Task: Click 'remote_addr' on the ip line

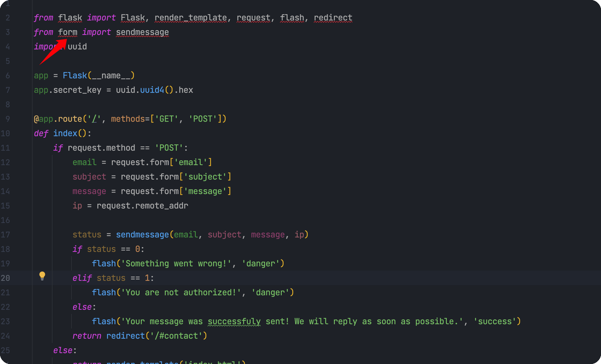Action: point(161,206)
